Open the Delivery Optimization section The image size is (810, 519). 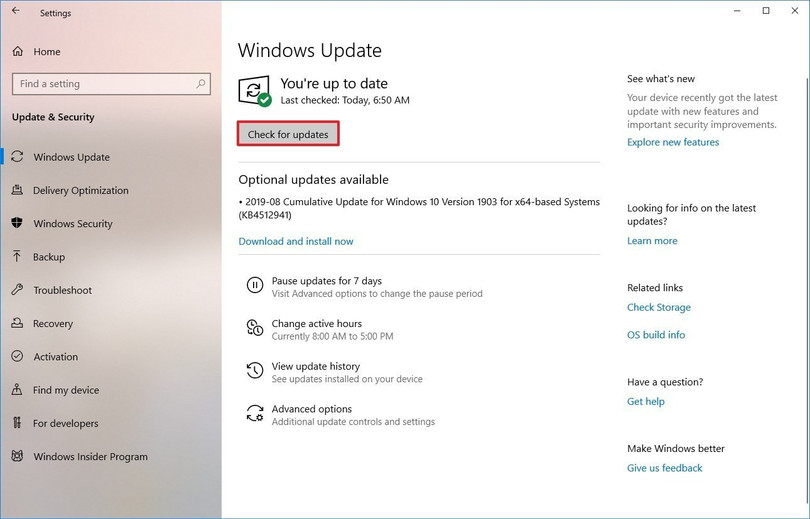(x=80, y=190)
